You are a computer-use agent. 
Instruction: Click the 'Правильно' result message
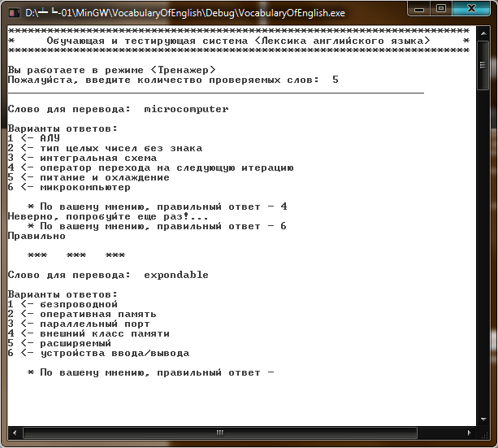[37, 236]
